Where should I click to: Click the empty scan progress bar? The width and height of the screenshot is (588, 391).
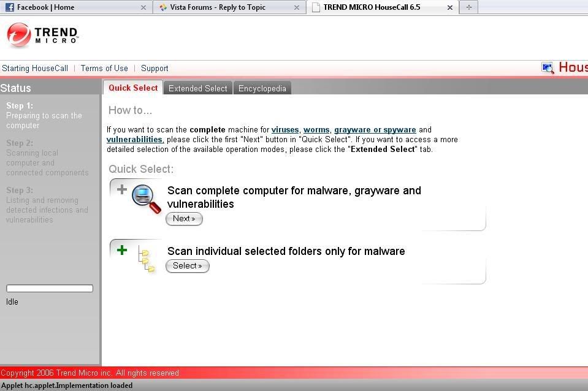(x=50, y=288)
